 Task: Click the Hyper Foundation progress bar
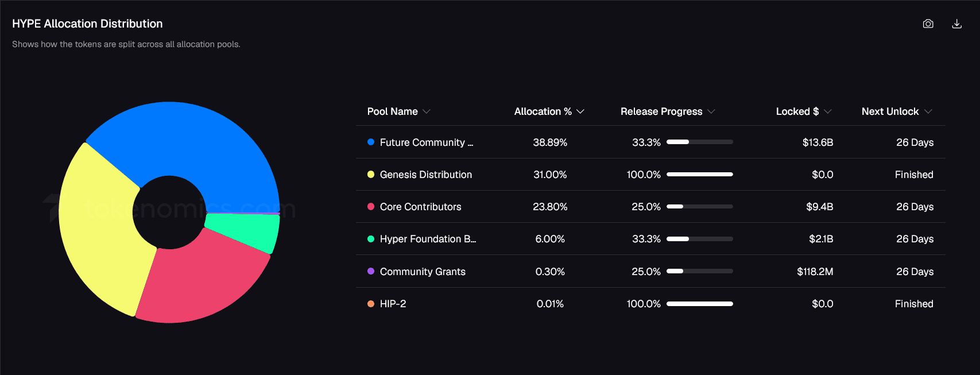(700, 238)
